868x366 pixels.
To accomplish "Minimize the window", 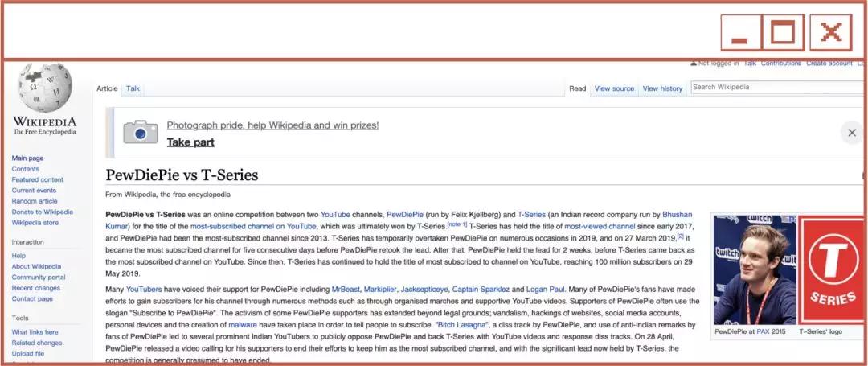I will pos(739,33).
